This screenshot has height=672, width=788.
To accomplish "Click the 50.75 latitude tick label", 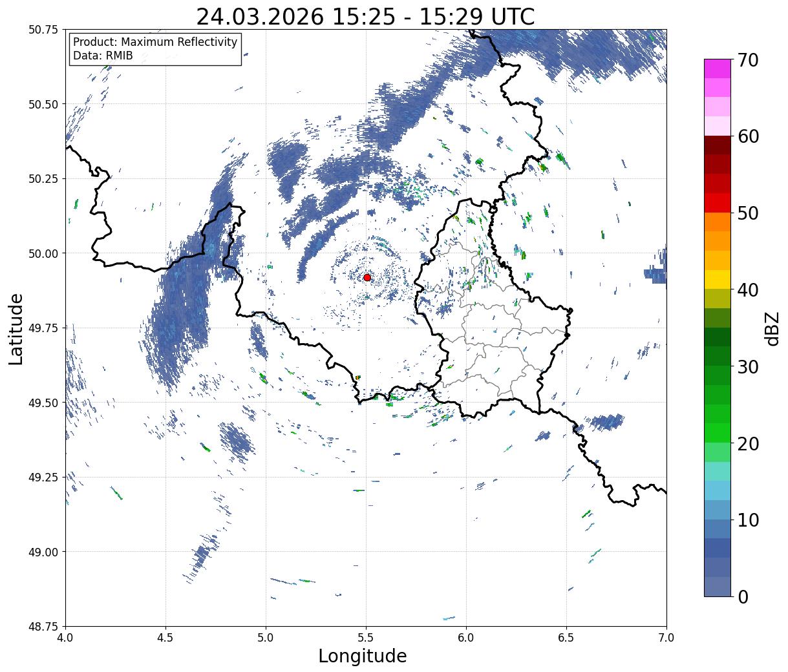I will (x=43, y=30).
